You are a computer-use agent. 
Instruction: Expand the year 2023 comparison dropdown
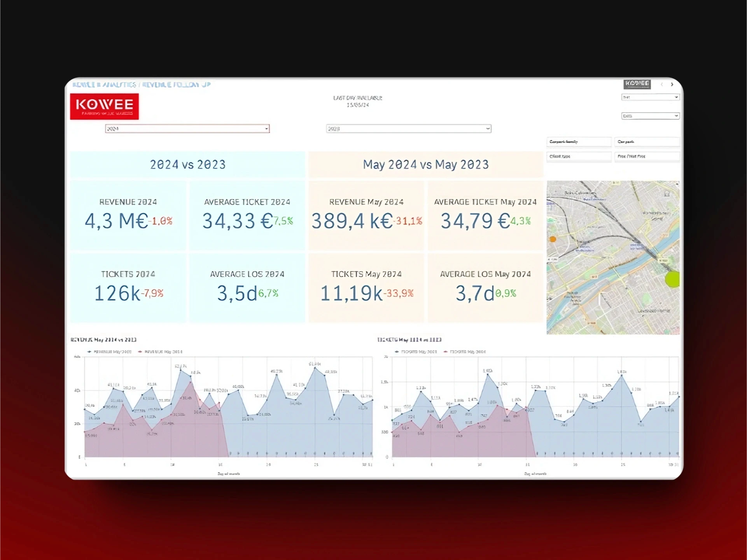pos(488,128)
